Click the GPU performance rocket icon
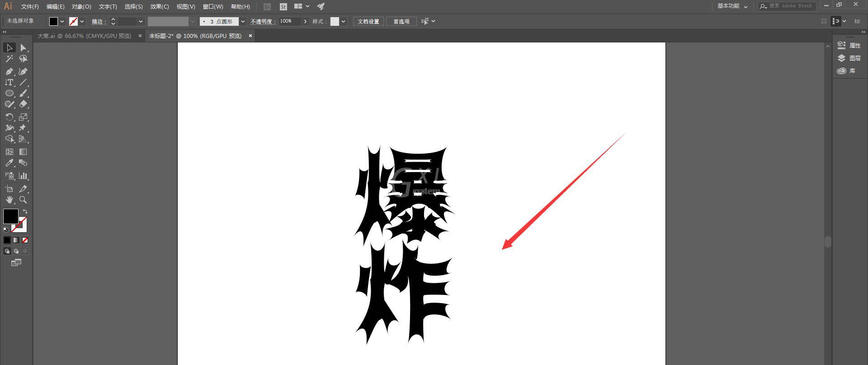 click(x=321, y=6)
